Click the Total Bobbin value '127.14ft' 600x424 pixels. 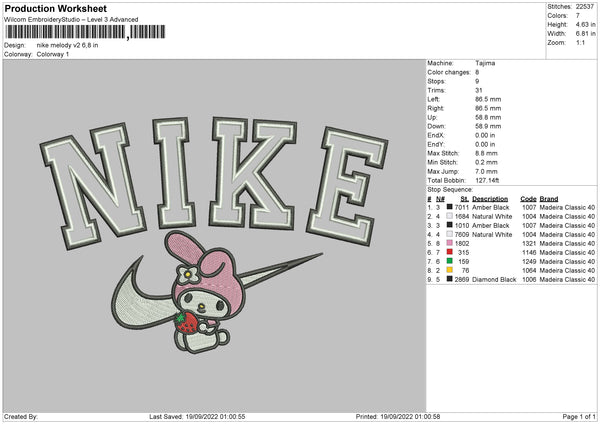click(487, 180)
